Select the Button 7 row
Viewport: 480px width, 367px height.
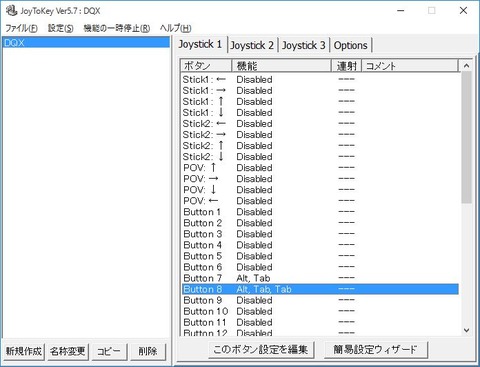tap(320, 278)
